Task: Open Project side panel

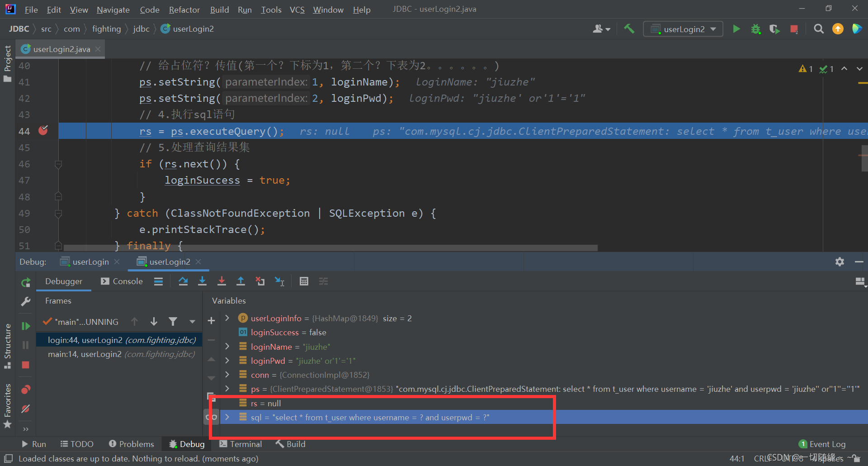Action: click(x=7, y=63)
